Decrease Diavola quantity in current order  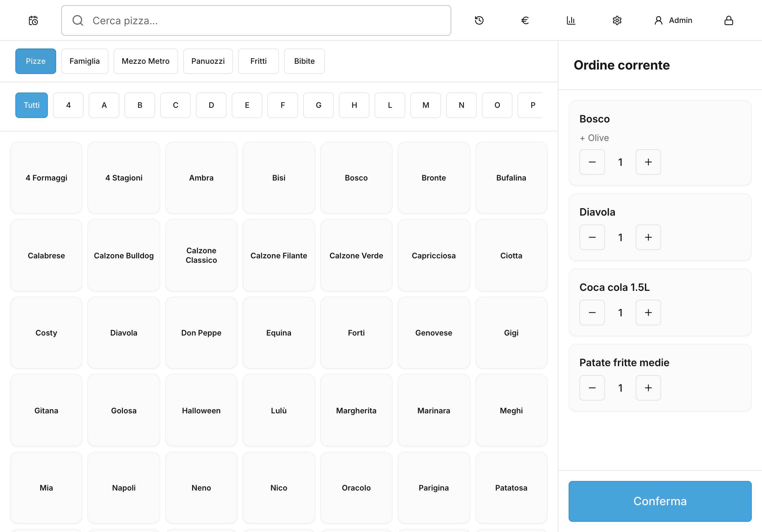(592, 238)
